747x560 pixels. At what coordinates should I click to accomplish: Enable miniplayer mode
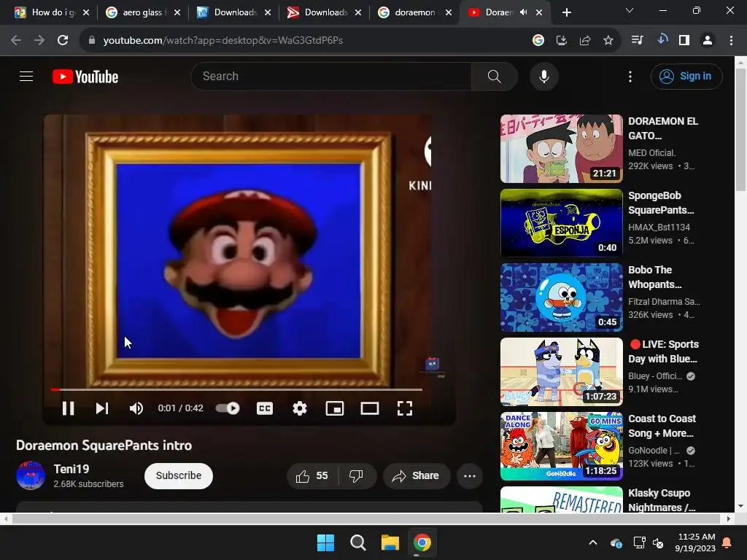334,408
